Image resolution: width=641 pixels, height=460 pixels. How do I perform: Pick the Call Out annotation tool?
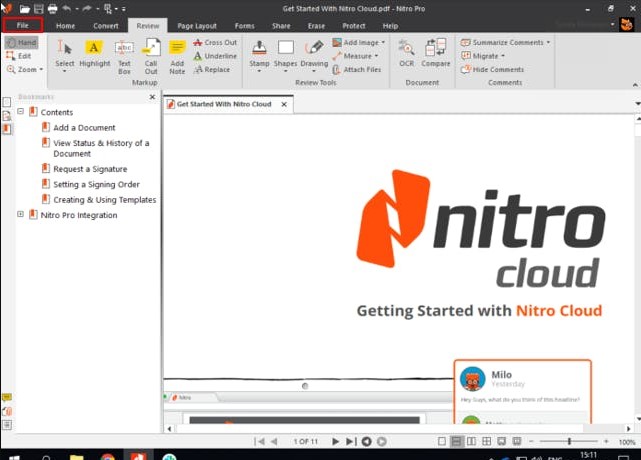pos(151,57)
